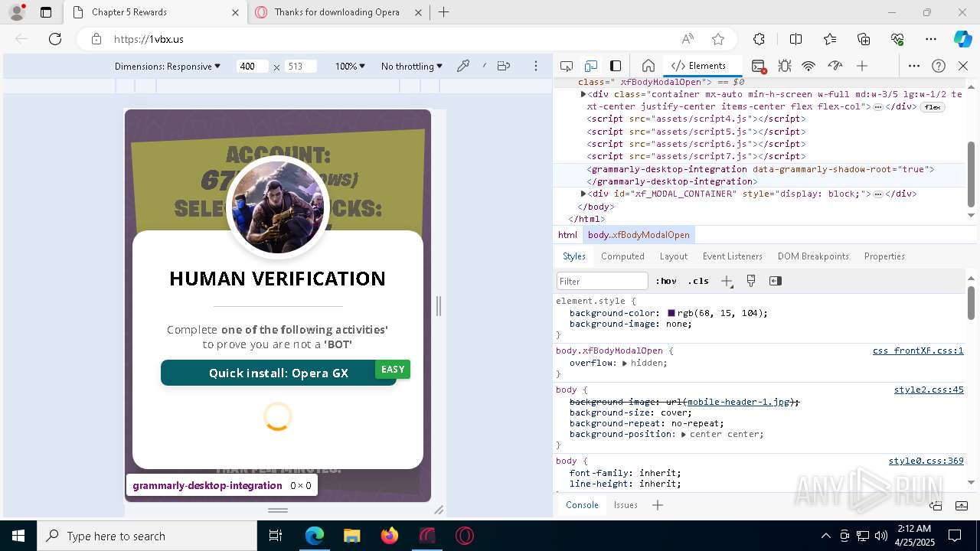Open the Performance gauge tool
Viewport: 980px width, 551px height.
pyautogui.click(x=835, y=66)
